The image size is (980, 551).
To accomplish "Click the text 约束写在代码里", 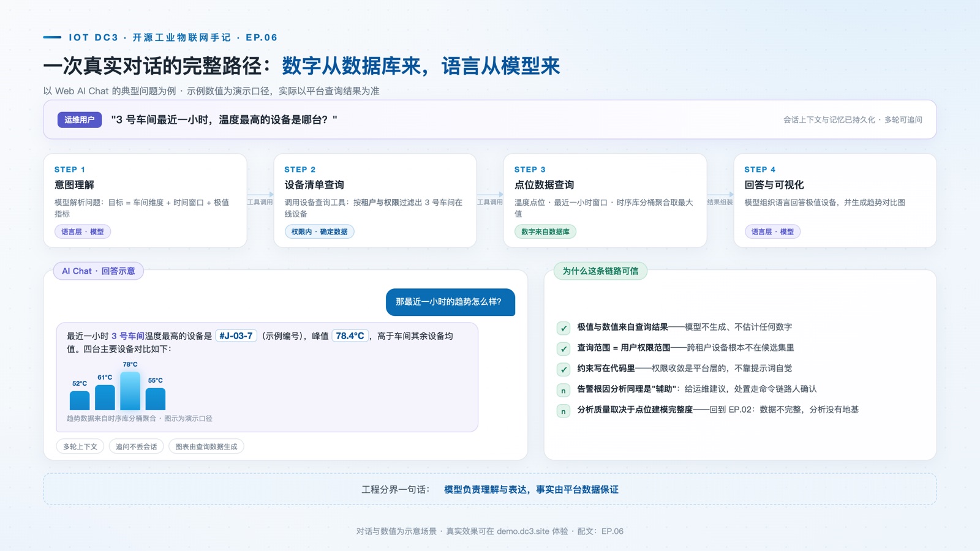I will 606,368.
